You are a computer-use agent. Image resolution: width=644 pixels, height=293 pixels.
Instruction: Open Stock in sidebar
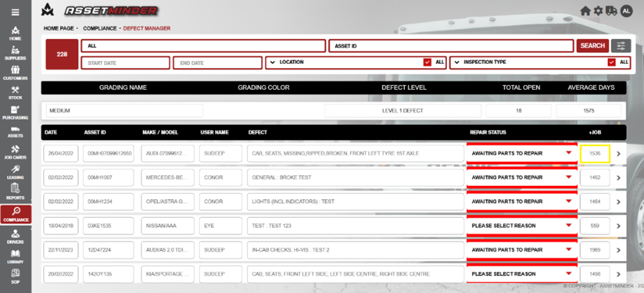(15, 93)
